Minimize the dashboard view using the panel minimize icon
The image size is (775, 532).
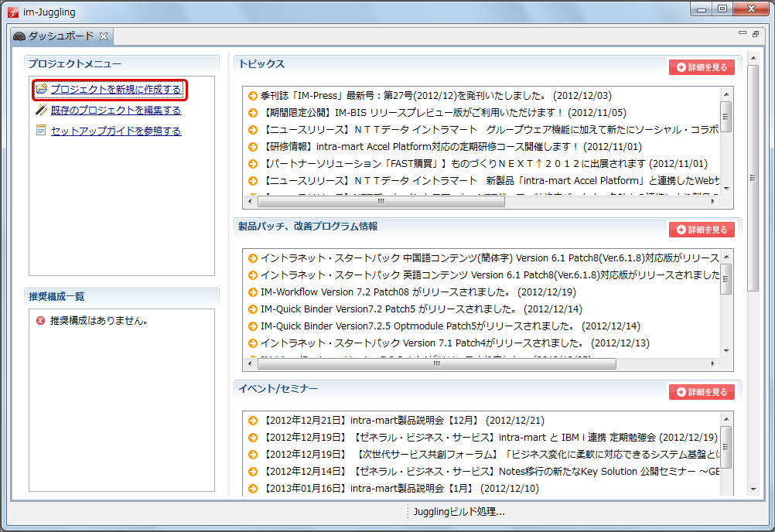pos(742,33)
